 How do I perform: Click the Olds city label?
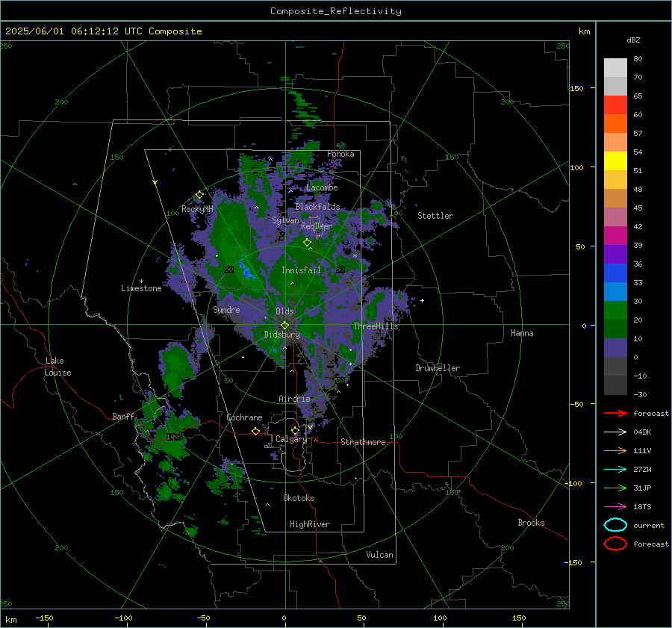(284, 311)
